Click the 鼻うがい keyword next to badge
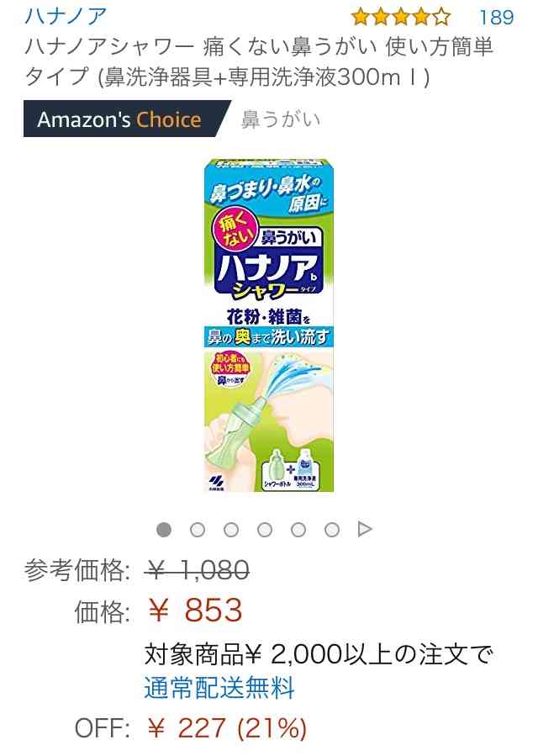The width and height of the screenshot is (538, 756). [x=280, y=119]
